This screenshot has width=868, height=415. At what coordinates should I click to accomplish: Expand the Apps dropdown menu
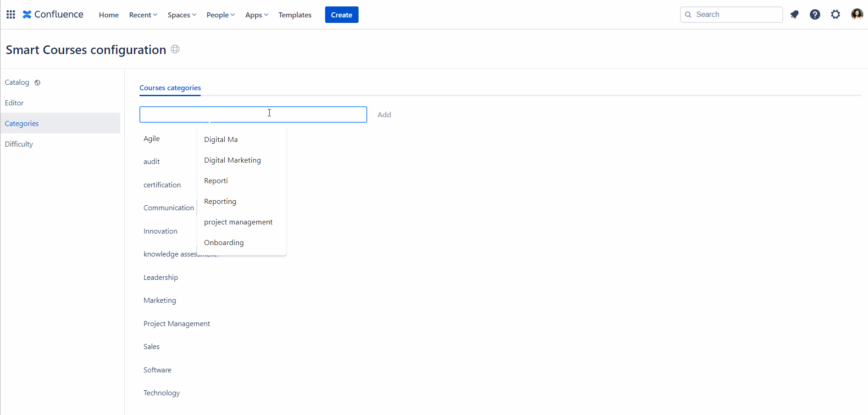pos(256,15)
